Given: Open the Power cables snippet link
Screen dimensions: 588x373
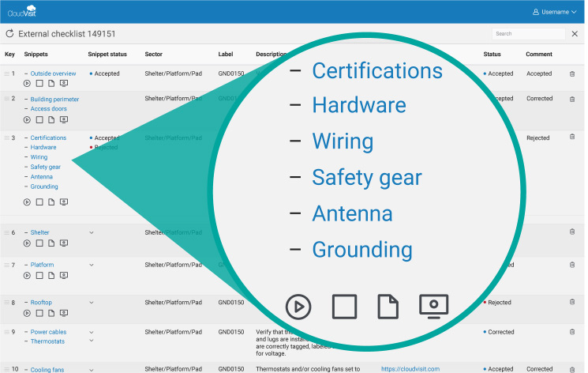Looking at the screenshot, I should [48, 332].
